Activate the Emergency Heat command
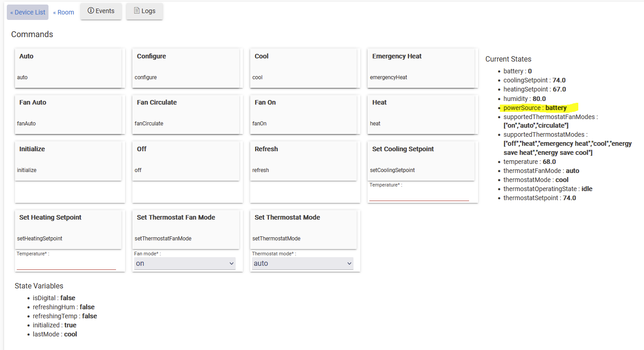644x350 pixels. click(x=421, y=67)
